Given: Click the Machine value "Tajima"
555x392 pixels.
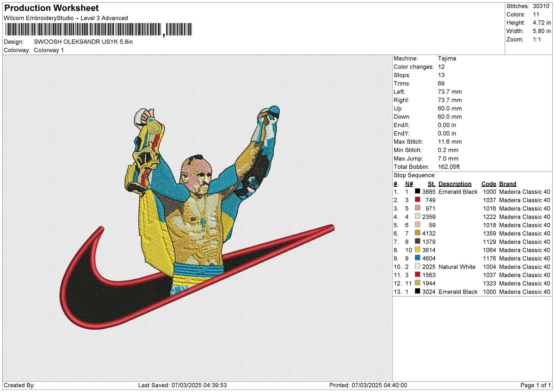Looking at the screenshot, I should (x=447, y=58).
